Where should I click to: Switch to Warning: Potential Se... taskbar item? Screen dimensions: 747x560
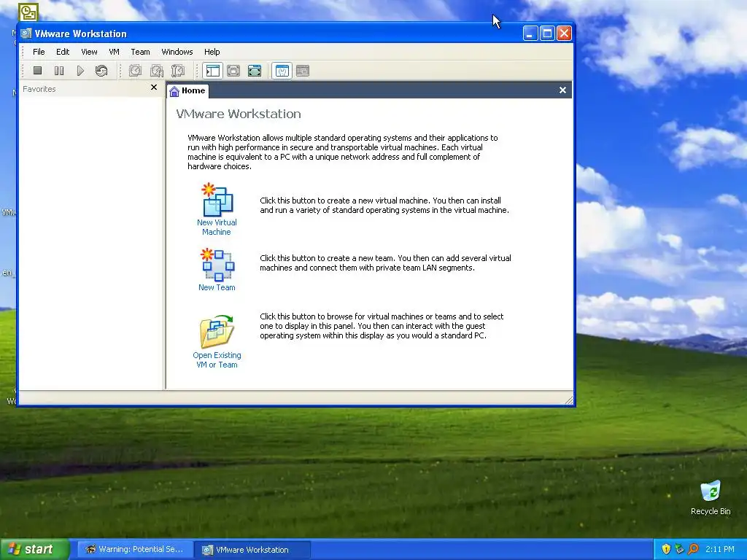click(136, 550)
